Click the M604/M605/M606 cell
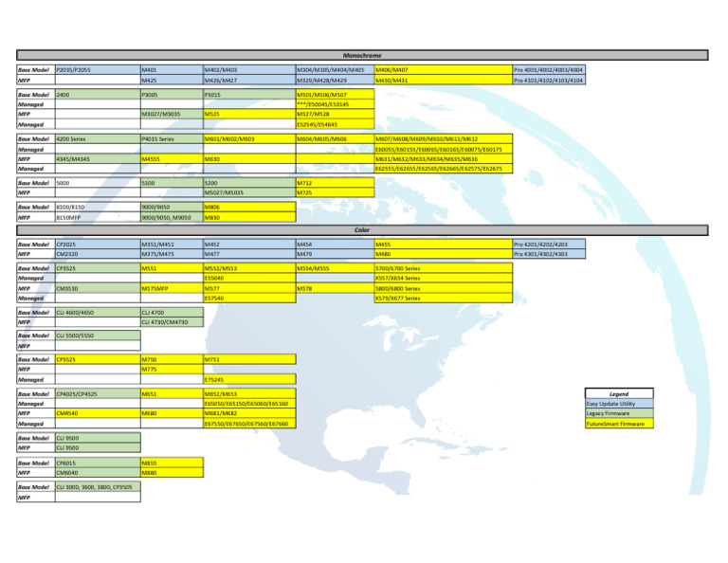This screenshot has height=563, width=728. [336, 139]
